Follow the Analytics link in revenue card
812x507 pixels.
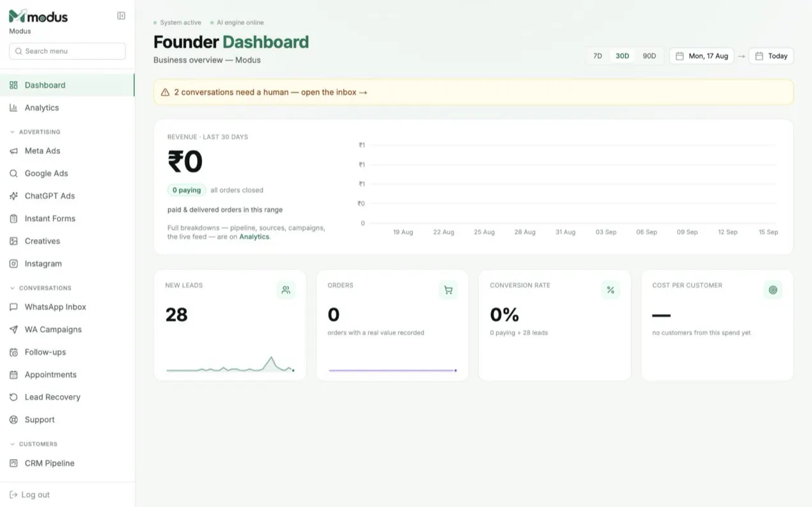coord(254,237)
